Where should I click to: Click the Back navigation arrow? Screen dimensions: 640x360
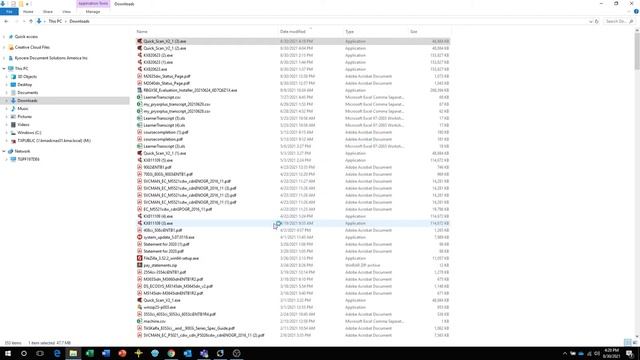pos(6,21)
